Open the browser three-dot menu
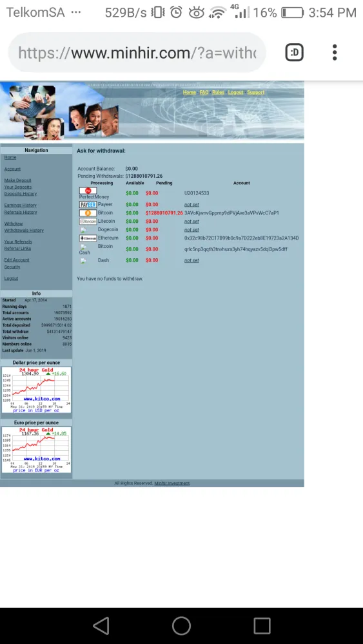Image resolution: width=363 pixels, height=644 pixels. pos(335,52)
